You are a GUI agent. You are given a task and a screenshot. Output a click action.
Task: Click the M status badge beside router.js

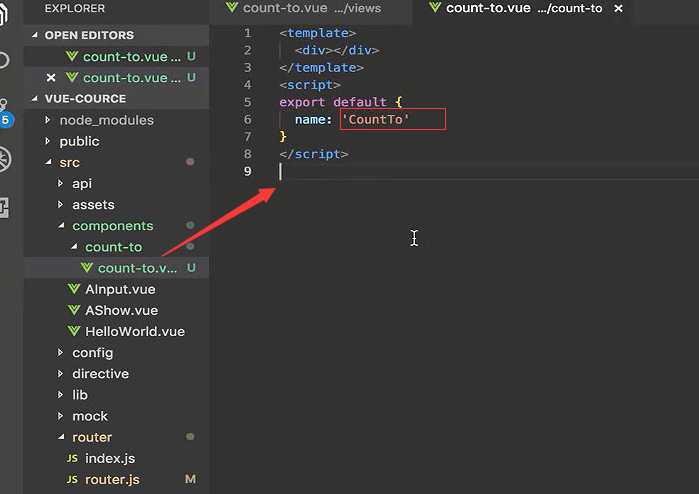(190, 479)
